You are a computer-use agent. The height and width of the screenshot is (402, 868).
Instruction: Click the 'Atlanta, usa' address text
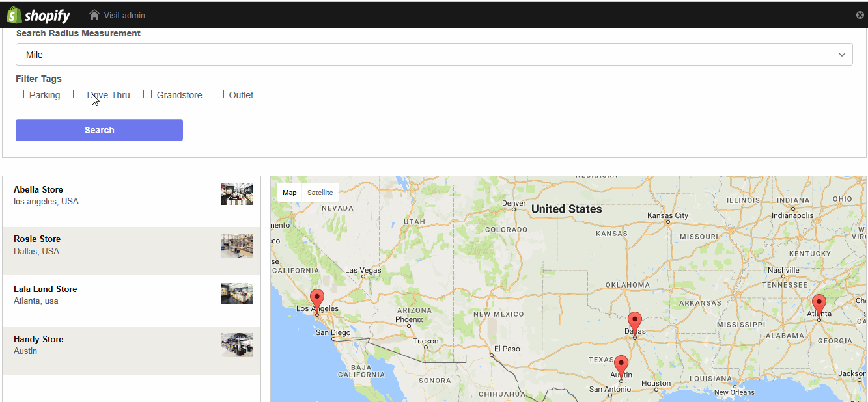coord(36,301)
